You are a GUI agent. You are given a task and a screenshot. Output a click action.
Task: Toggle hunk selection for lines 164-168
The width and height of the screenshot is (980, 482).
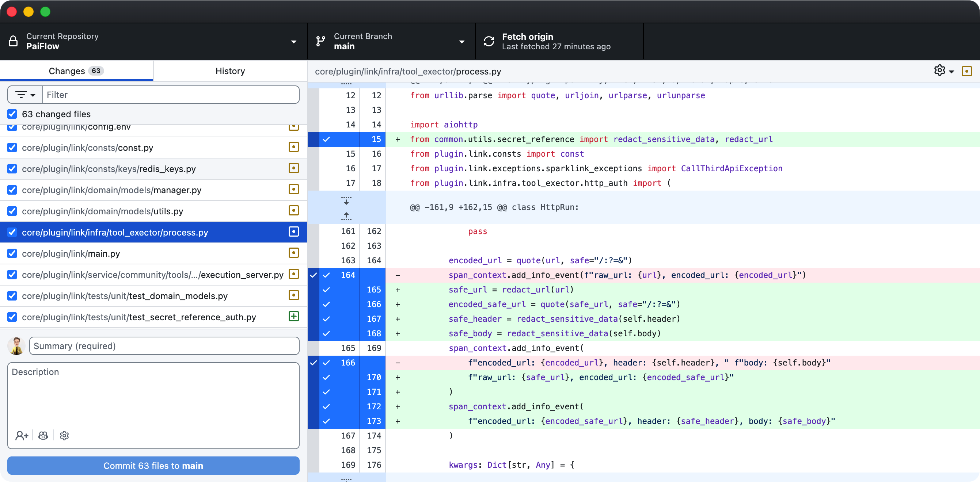click(x=314, y=304)
